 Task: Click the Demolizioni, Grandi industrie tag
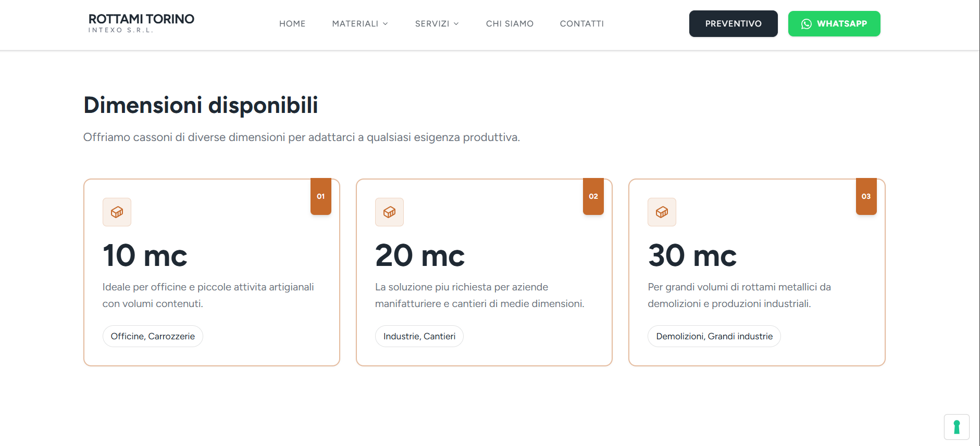(x=714, y=336)
